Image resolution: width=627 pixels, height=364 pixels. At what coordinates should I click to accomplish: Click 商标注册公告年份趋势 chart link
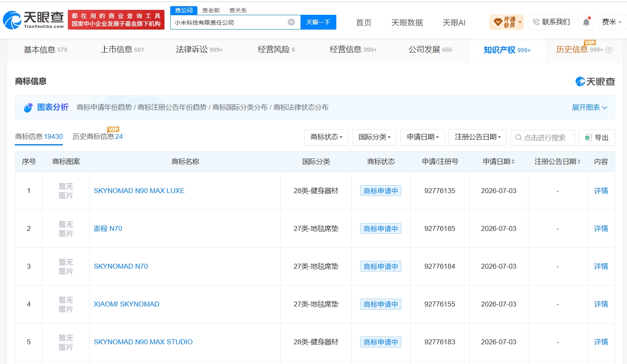172,108
